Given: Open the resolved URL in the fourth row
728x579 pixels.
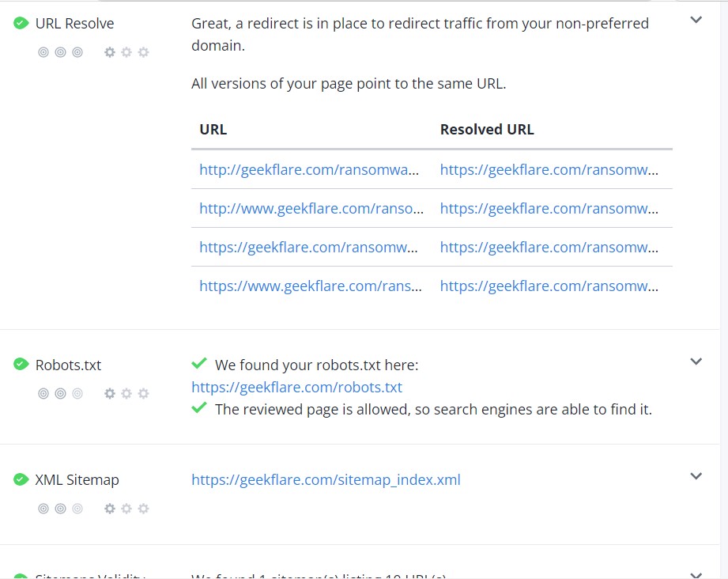Looking at the screenshot, I should [549, 286].
